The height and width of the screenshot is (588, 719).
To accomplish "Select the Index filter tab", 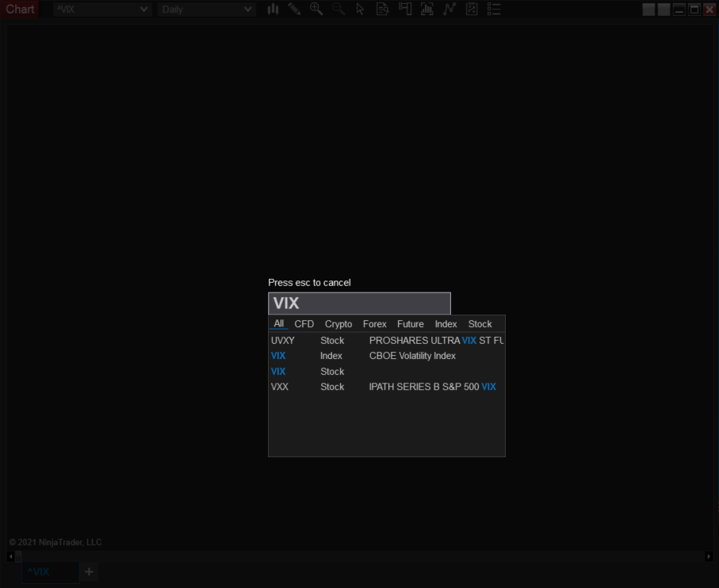I will click(446, 324).
